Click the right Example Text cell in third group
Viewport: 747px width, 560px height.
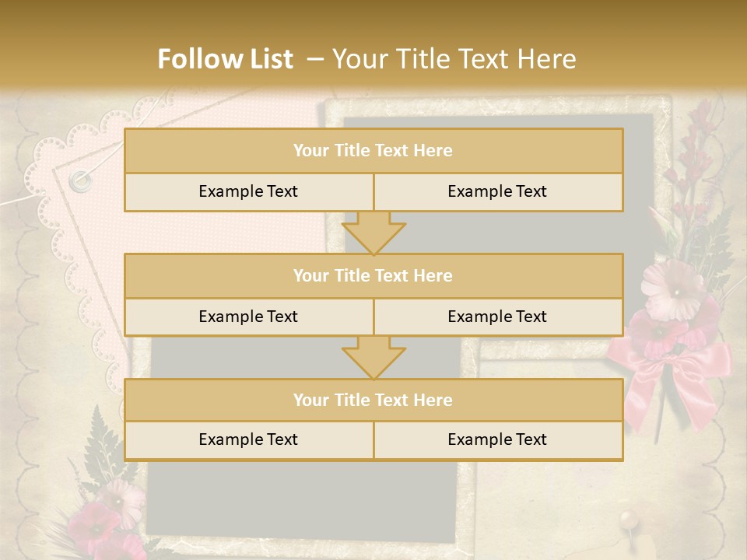pos(497,439)
